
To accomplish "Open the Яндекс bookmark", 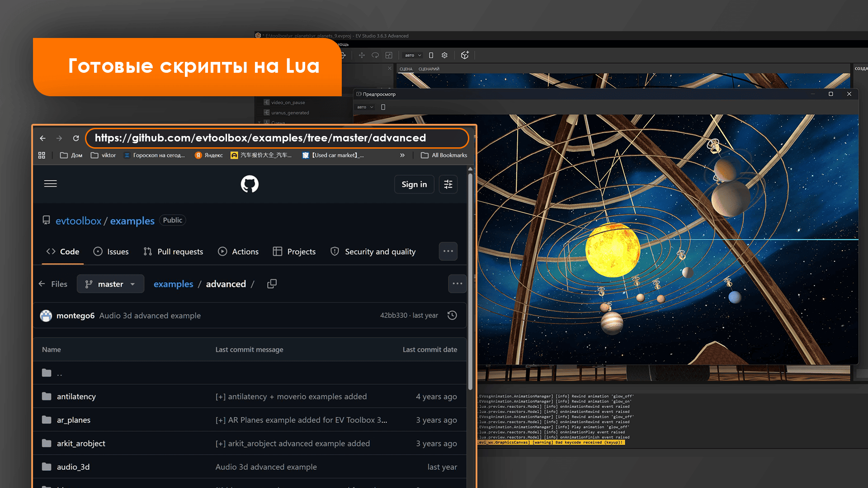I will pos(209,155).
